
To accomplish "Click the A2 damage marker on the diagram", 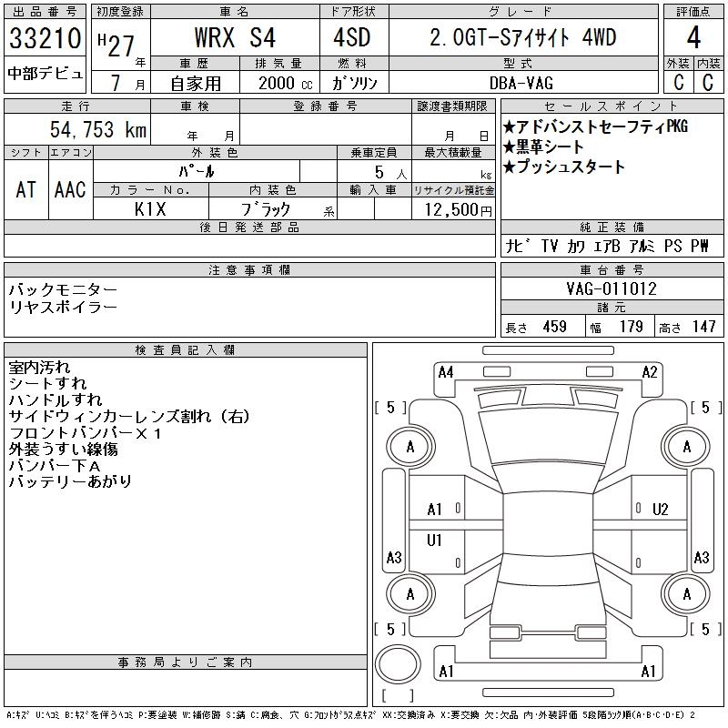I will tap(650, 372).
